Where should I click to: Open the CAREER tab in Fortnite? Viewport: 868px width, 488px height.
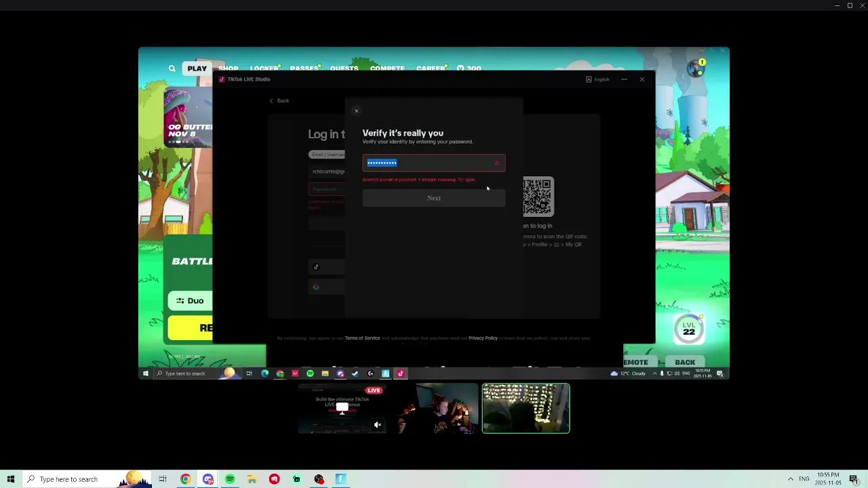pyautogui.click(x=431, y=68)
